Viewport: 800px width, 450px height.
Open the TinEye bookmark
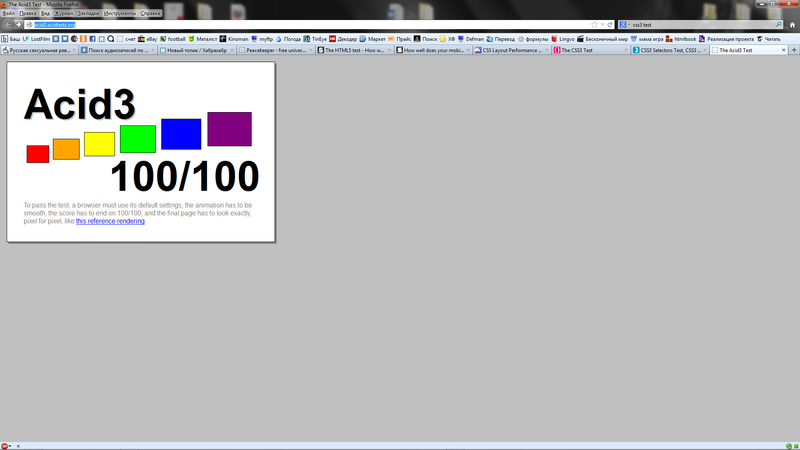pyautogui.click(x=315, y=39)
